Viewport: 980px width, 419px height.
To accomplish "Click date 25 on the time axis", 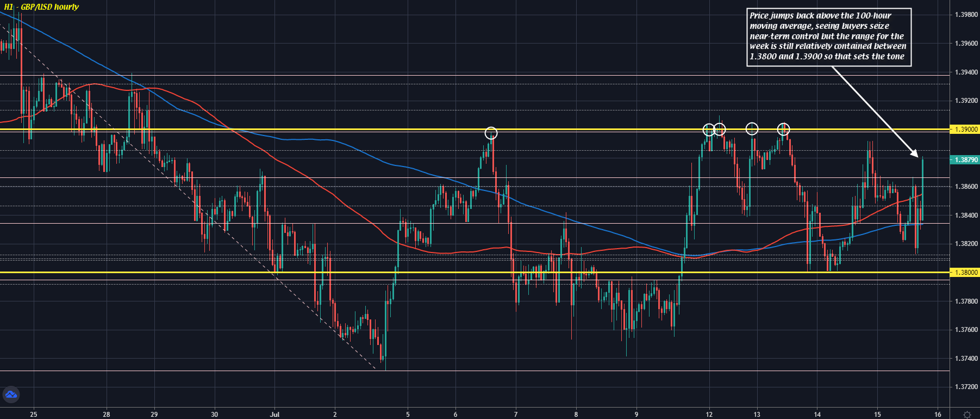I will coord(34,414).
